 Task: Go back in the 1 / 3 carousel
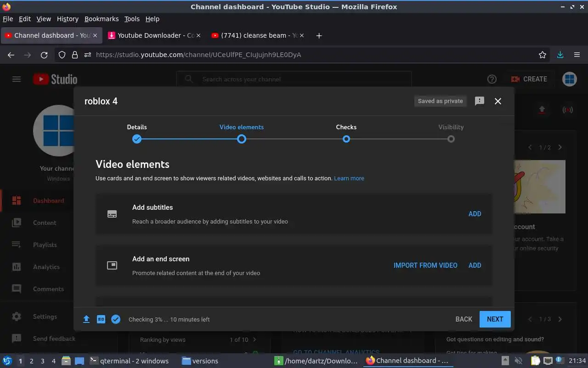click(530, 319)
